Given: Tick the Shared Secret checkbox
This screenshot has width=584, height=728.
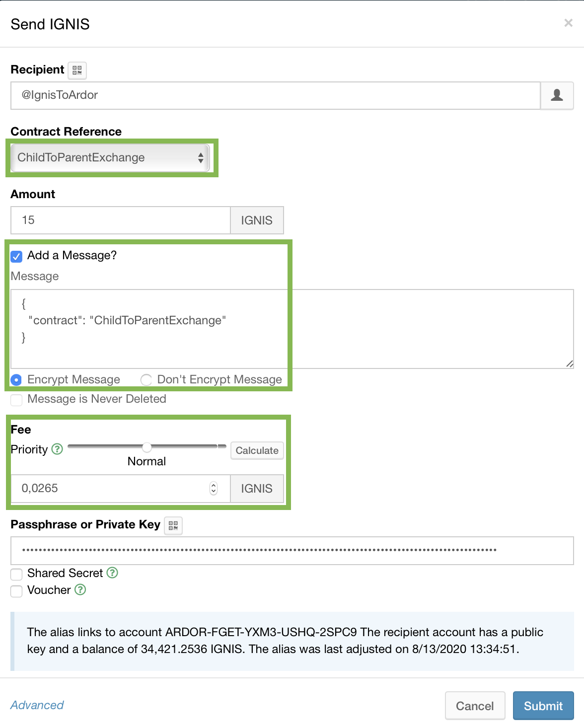Looking at the screenshot, I should 17,574.
